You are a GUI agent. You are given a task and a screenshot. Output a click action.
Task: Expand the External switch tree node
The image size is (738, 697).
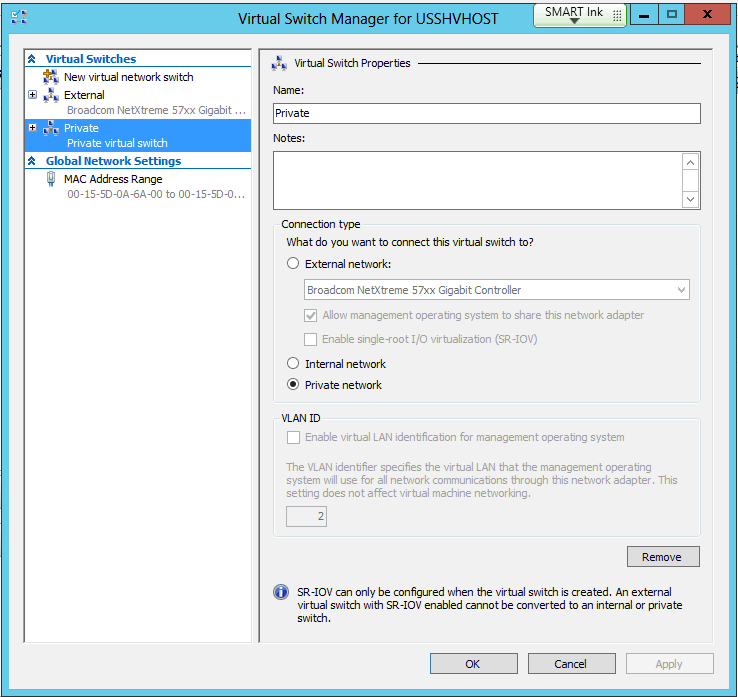(32, 95)
